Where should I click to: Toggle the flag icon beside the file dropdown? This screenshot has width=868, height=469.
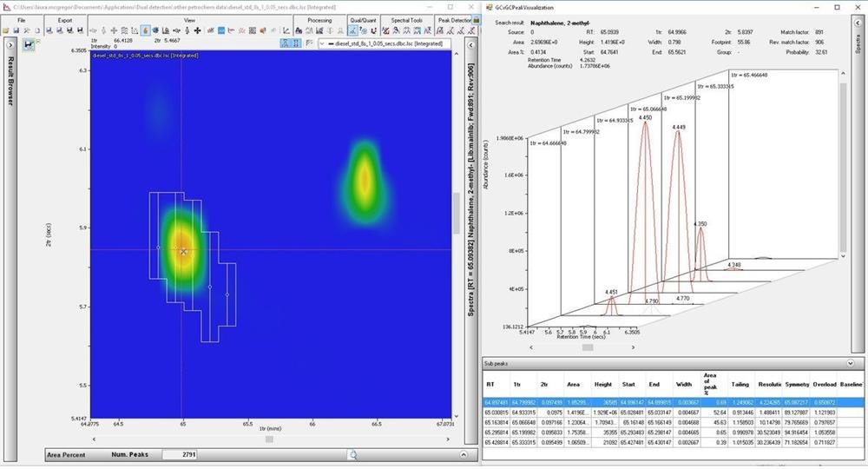[308, 43]
